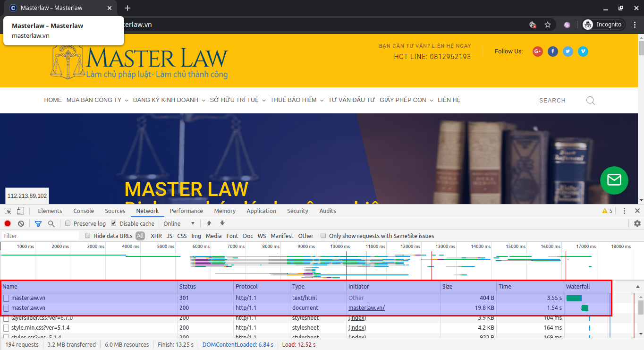Open the Online throttling dropdown

tap(179, 223)
